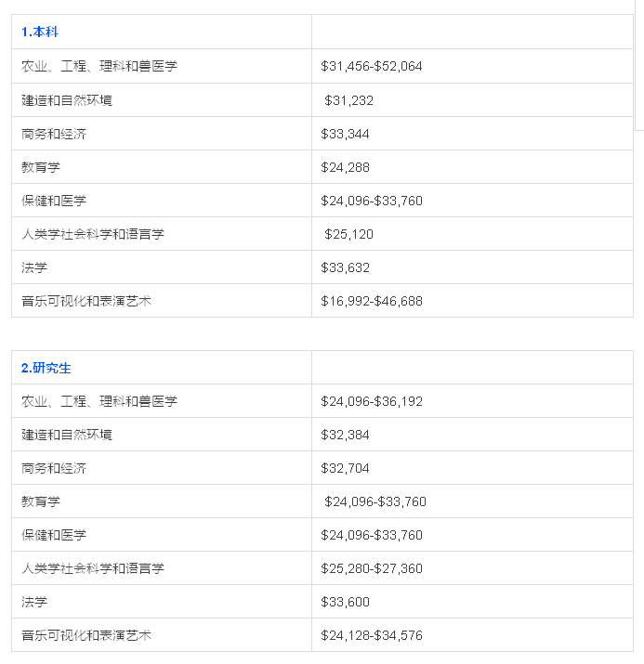Click the $24,096-$36,192 fee range
The width and height of the screenshot is (644, 664).
tap(372, 401)
